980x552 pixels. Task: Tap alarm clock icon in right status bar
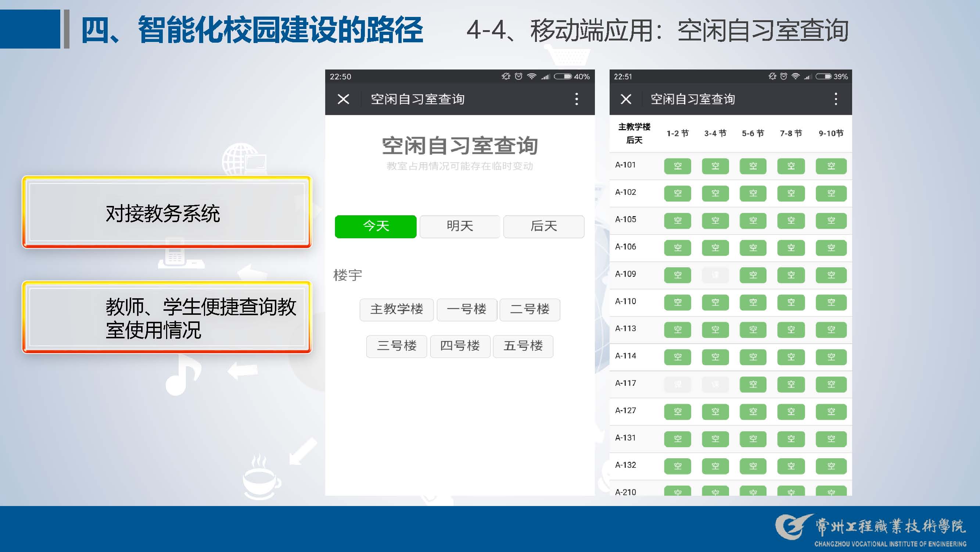coord(784,76)
